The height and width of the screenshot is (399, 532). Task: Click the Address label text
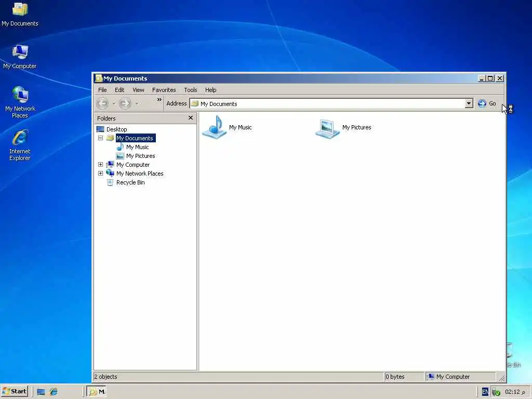(x=177, y=103)
